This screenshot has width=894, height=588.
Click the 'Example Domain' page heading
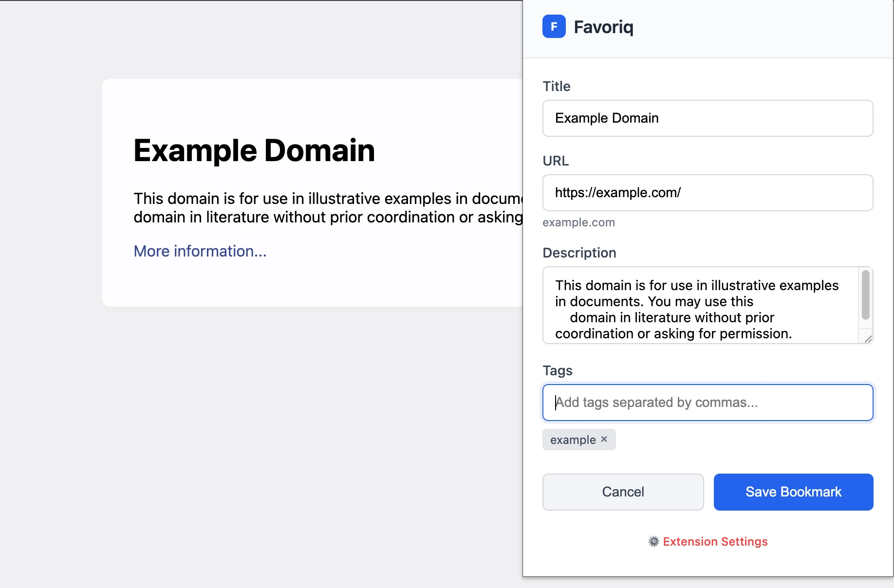(254, 150)
